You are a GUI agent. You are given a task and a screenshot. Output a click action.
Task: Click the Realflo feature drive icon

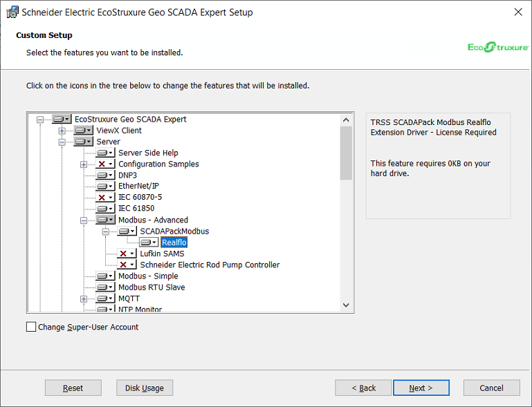tap(148, 243)
